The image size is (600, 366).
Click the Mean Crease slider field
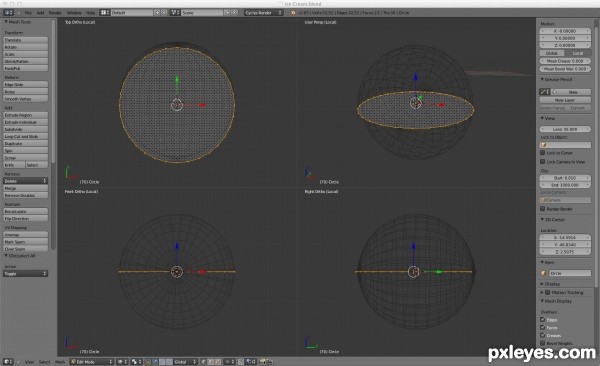(565, 61)
